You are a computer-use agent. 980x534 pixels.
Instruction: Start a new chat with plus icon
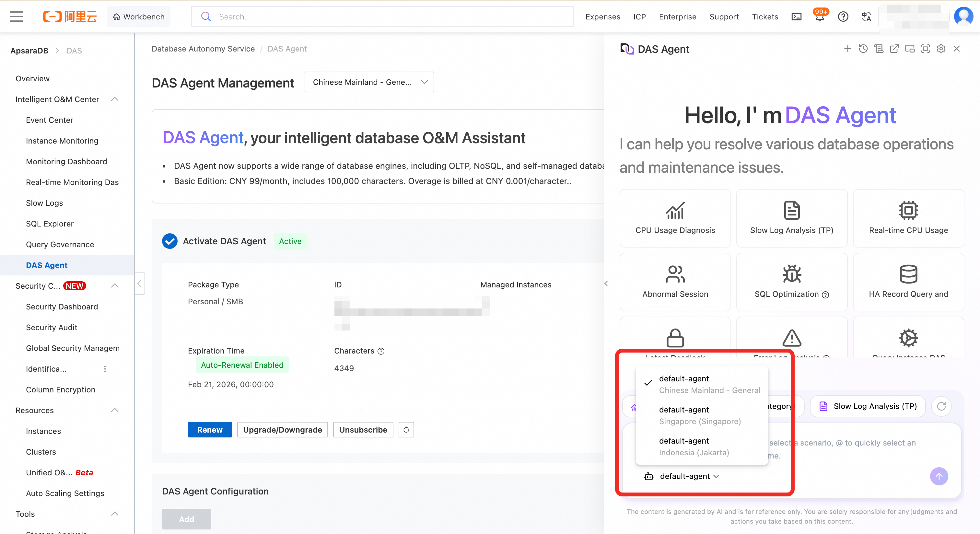pos(847,49)
